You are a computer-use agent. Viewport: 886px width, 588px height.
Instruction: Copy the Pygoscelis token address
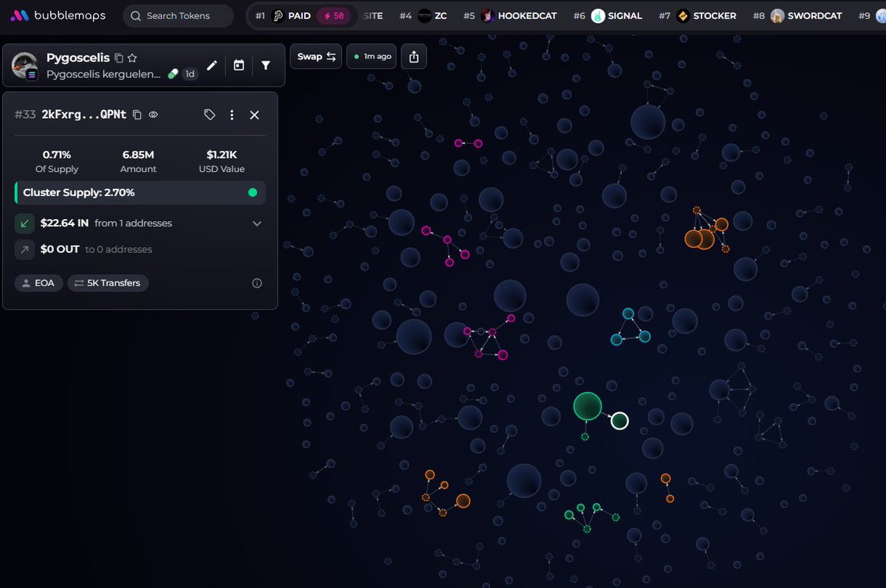coord(118,58)
